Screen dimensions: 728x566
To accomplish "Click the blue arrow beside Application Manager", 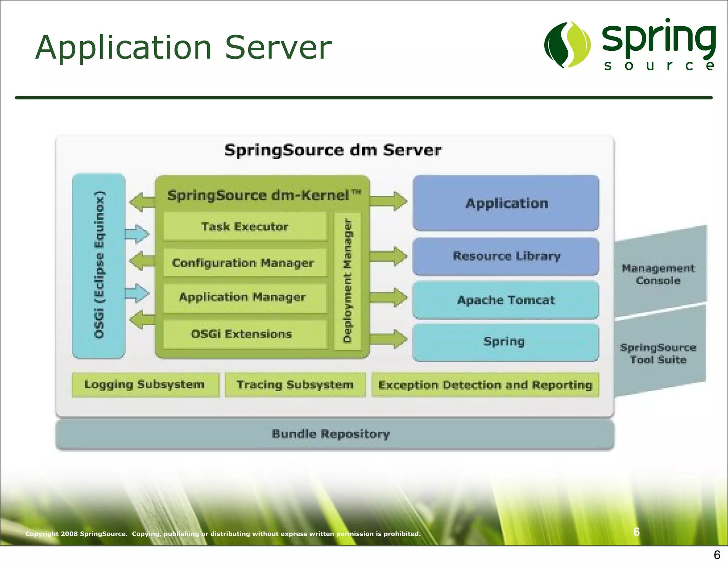I will [138, 293].
